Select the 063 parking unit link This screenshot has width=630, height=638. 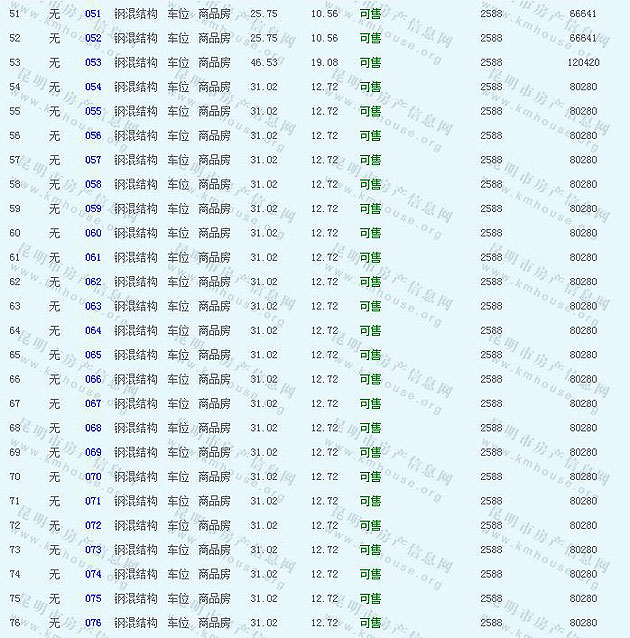93,306
